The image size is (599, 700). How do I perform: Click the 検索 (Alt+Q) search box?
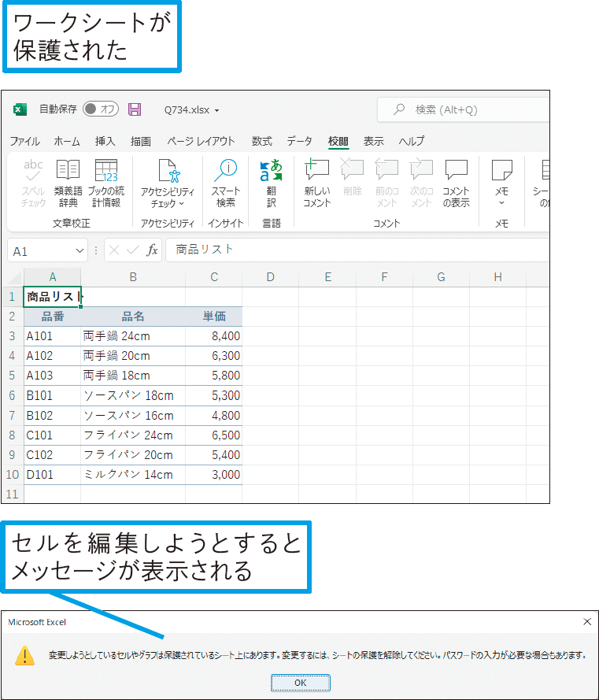(x=464, y=109)
